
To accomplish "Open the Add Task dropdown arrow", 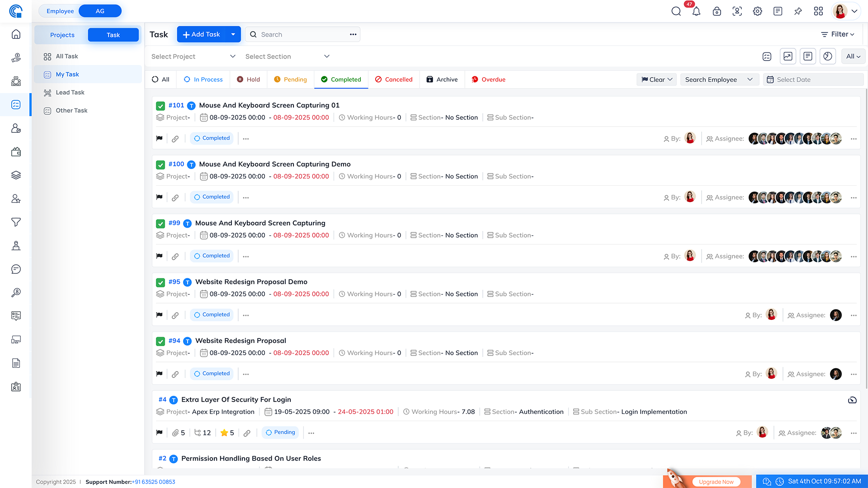I will pyautogui.click(x=233, y=34).
